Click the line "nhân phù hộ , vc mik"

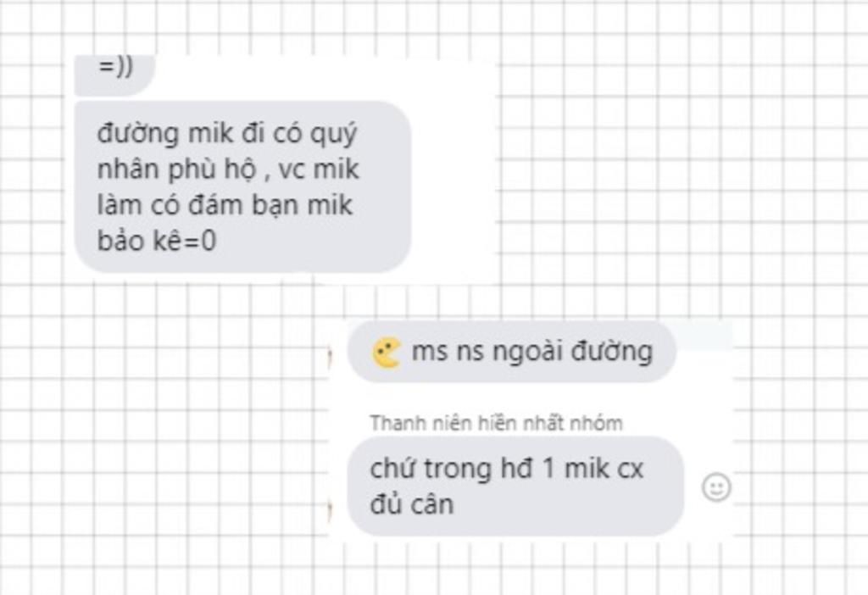(x=228, y=170)
